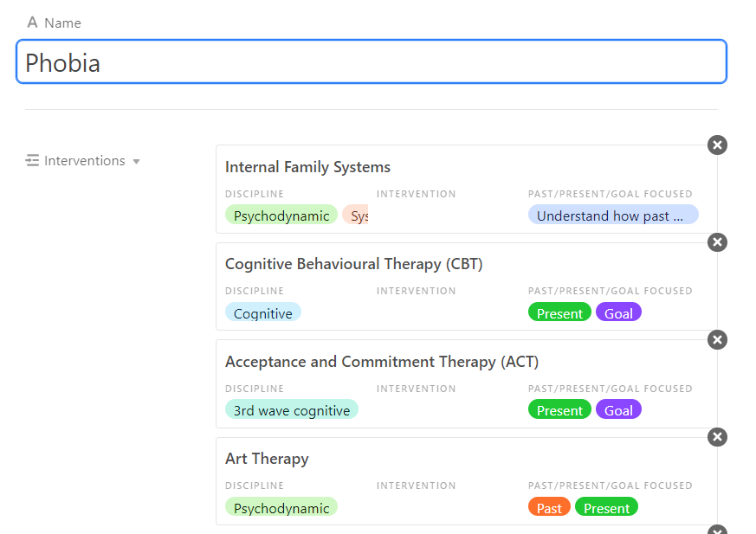Click the Cognitive discipline tag
756x534 pixels.
click(263, 312)
